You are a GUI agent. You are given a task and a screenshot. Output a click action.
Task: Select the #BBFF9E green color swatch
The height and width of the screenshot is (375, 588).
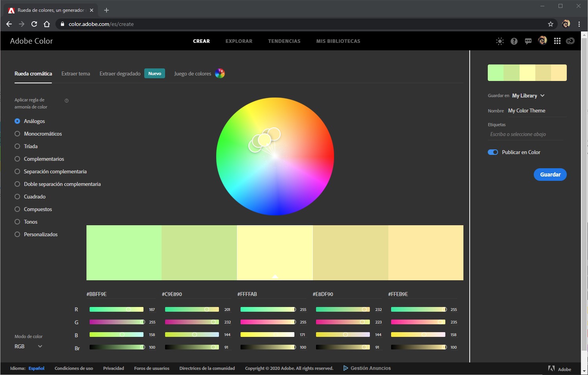tap(124, 253)
